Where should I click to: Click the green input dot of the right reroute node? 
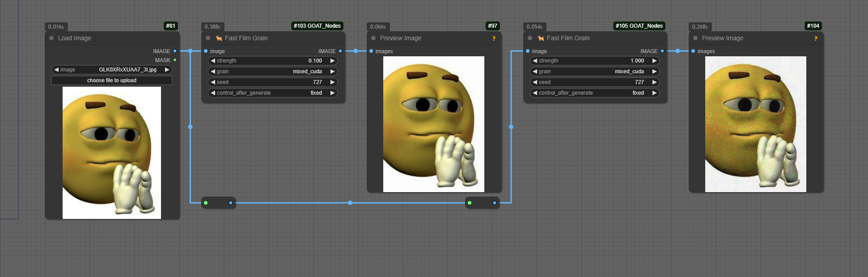click(x=470, y=203)
